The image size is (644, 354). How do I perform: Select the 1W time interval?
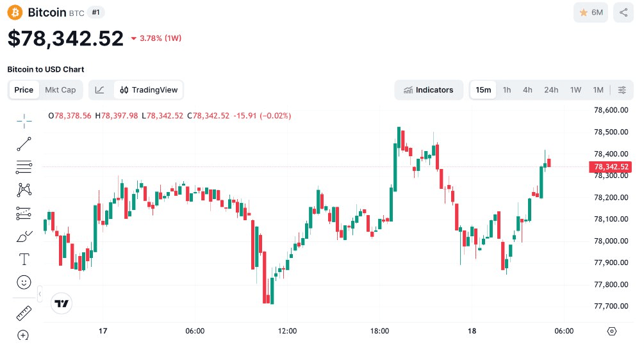(575, 90)
